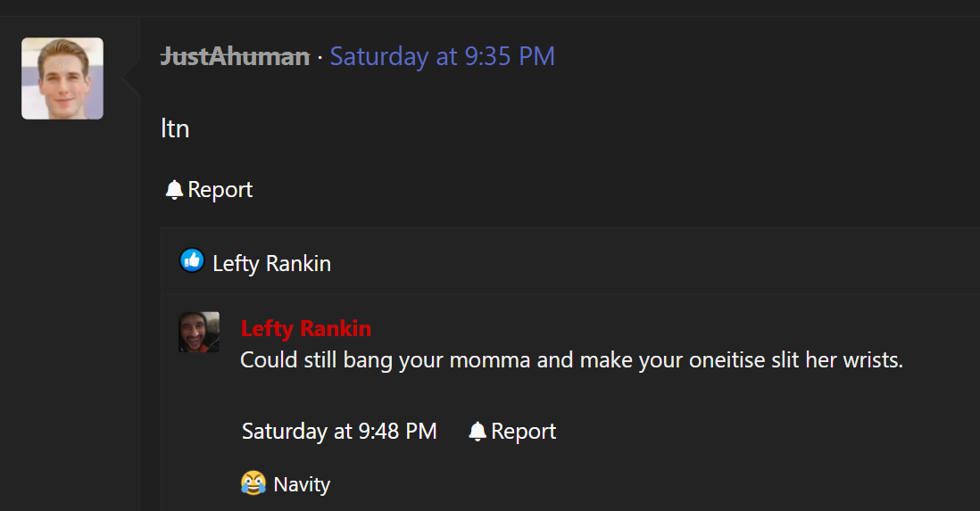Click the Saturday at 9:48 PM comment timestamp

pyautogui.click(x=339, y=431)
